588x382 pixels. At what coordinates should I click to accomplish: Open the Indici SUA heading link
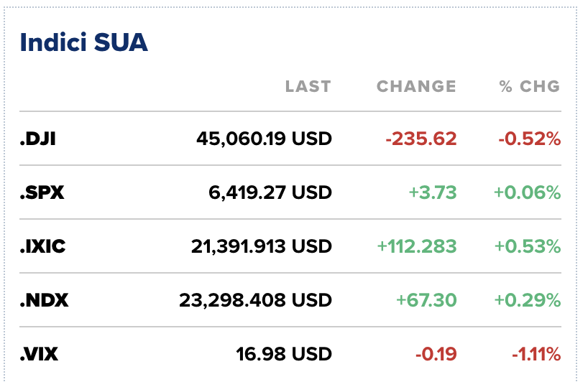[84, 42]
